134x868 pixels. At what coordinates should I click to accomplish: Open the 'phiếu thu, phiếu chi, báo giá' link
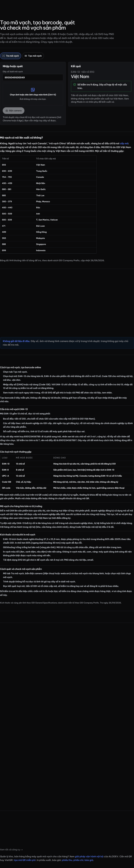pos(77,860)
